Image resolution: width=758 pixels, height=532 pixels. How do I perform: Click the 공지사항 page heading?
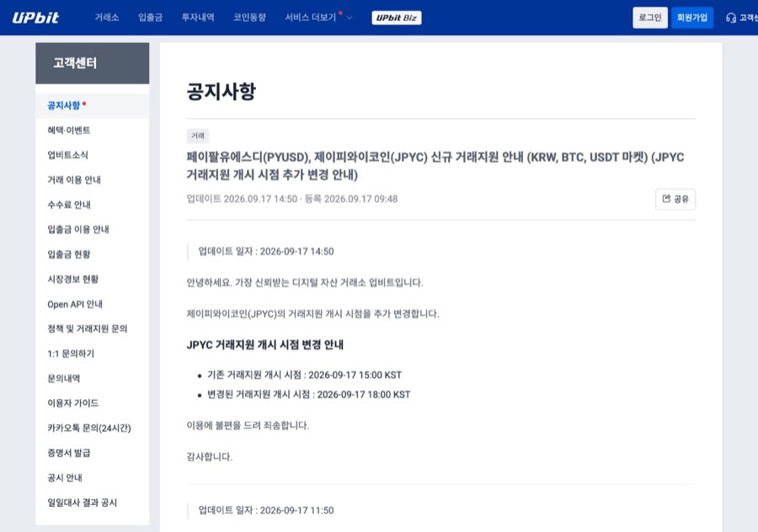pos(222,91)
